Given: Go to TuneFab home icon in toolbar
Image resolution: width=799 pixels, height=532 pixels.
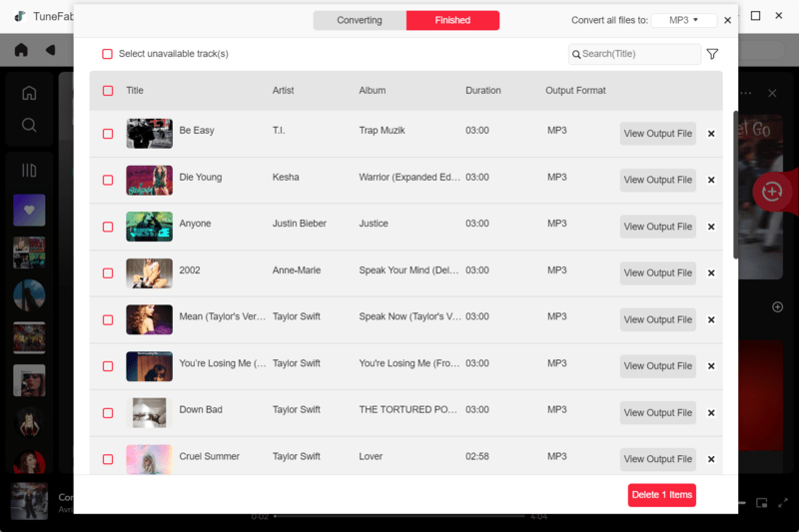Looking at the screenshot, I should click(21, 50).
